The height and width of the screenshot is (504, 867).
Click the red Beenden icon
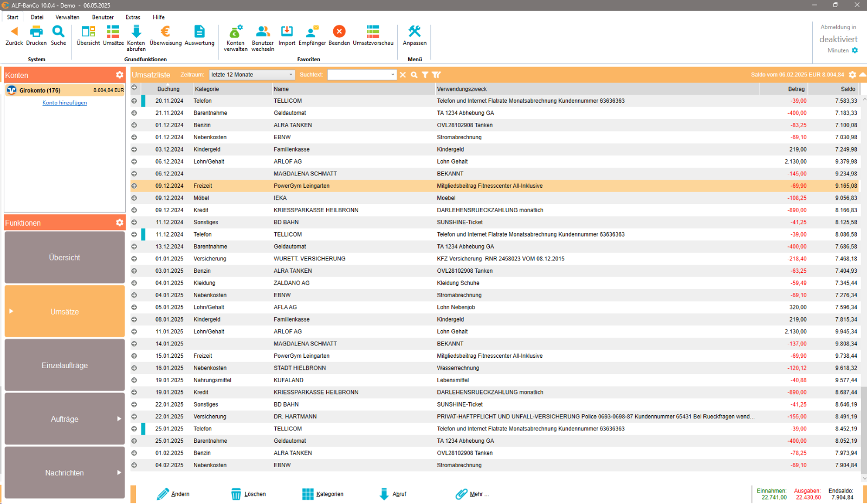pos(339,31)
